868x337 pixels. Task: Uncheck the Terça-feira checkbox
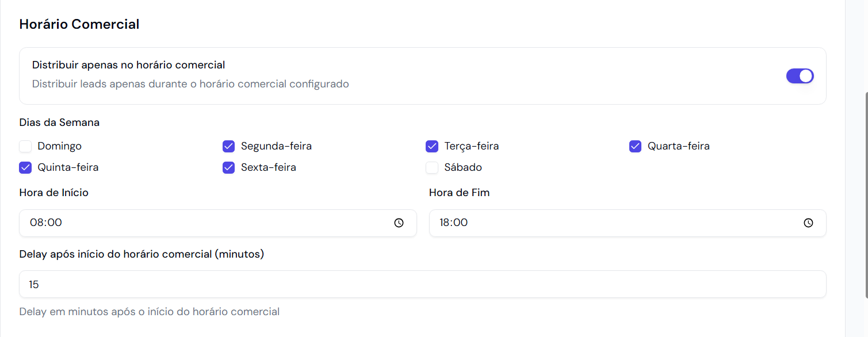tap(432, 146)
